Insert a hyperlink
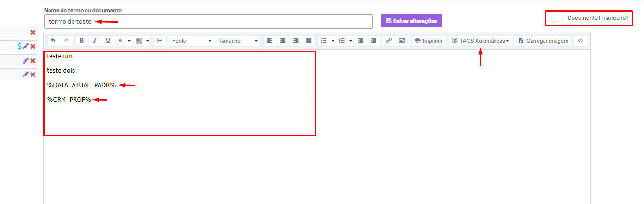The height and width of the screenshot is (204, 644). 389,41
